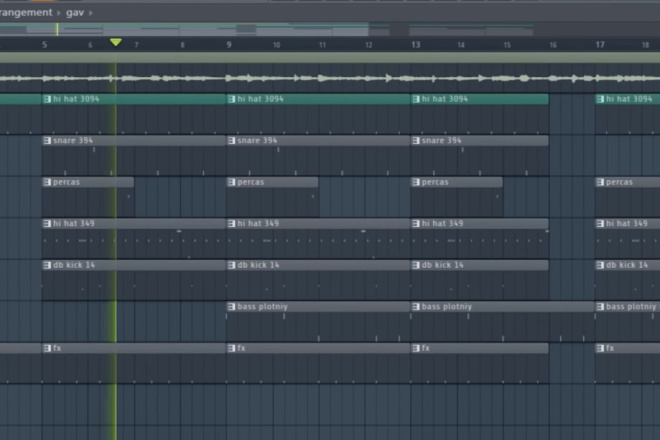Image resolution: width=660 pixels, height=440 pixels.
Task: Select the gav breadcrumb item
Action: (x=75, y=13)
